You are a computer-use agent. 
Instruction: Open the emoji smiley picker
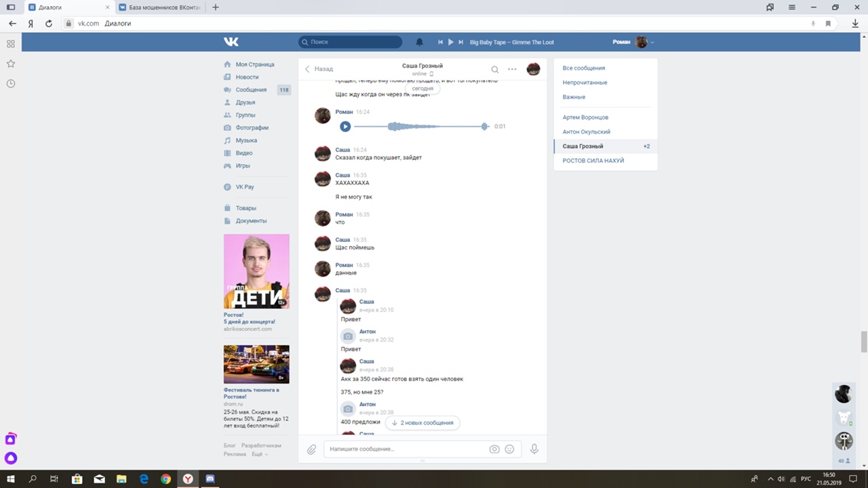coord(509,449)
